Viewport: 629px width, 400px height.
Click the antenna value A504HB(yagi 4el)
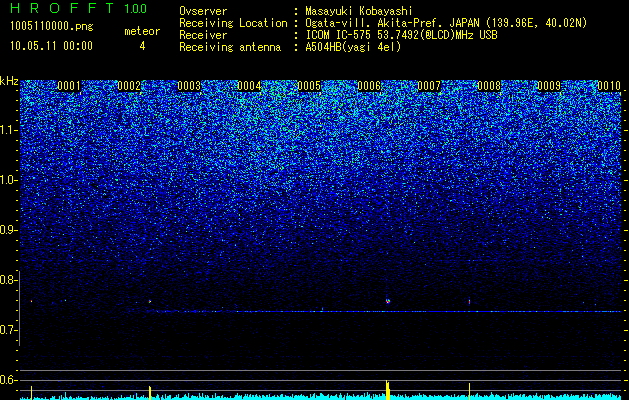coord(353,47)
